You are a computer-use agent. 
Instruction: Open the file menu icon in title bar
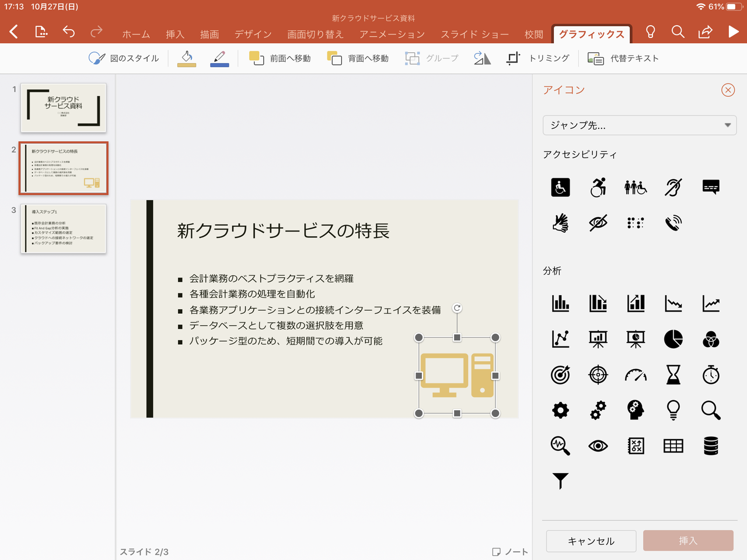pyautogui.click(x=41, y=32)
